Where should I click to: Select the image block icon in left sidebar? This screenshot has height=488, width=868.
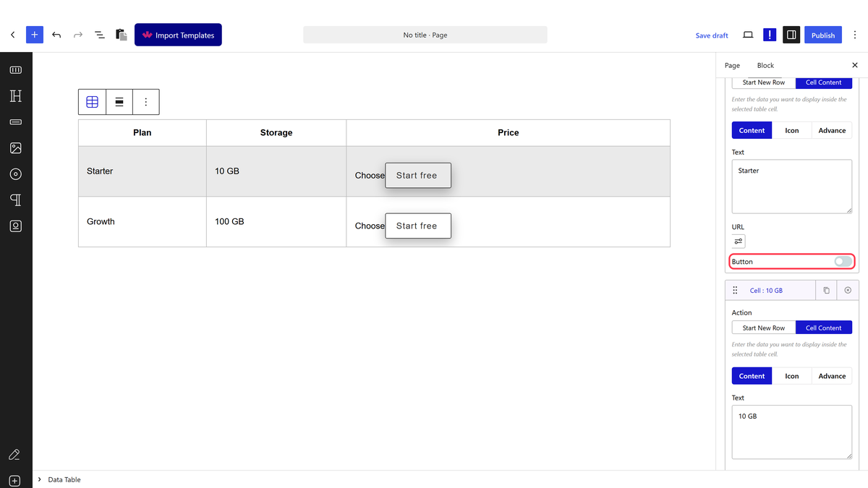coord(16,148)
